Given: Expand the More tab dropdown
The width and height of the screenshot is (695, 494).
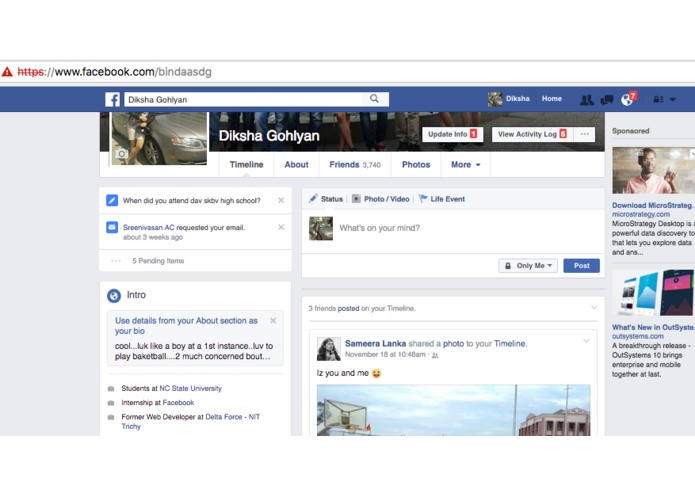Looking at the screenshot, I should tap(465, 164).
